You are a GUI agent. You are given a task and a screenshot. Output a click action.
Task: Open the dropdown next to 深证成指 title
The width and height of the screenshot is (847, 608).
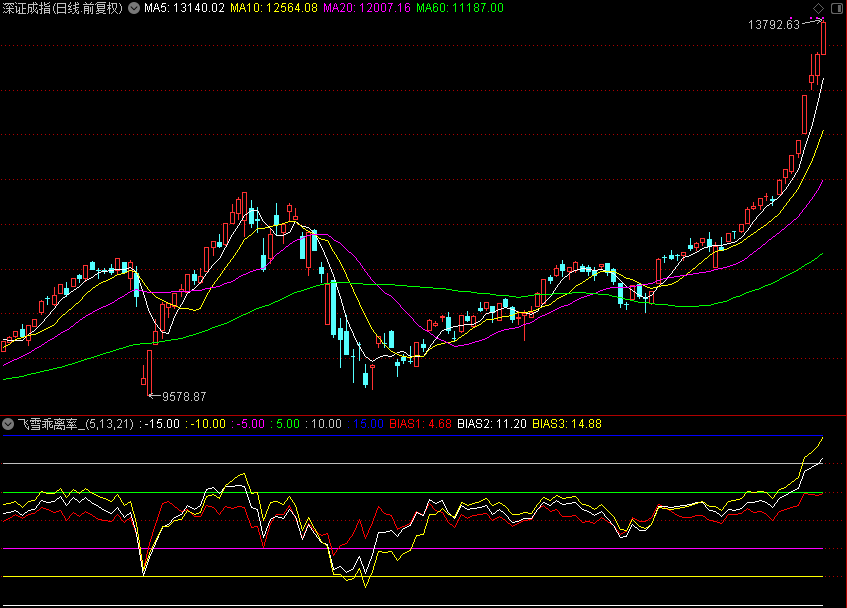(x=134, y=8)
